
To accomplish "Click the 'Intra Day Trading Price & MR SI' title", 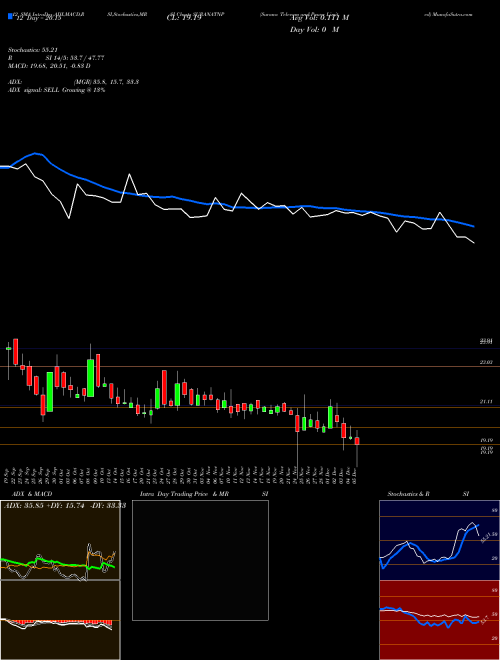I will click(x=204, y=494).
